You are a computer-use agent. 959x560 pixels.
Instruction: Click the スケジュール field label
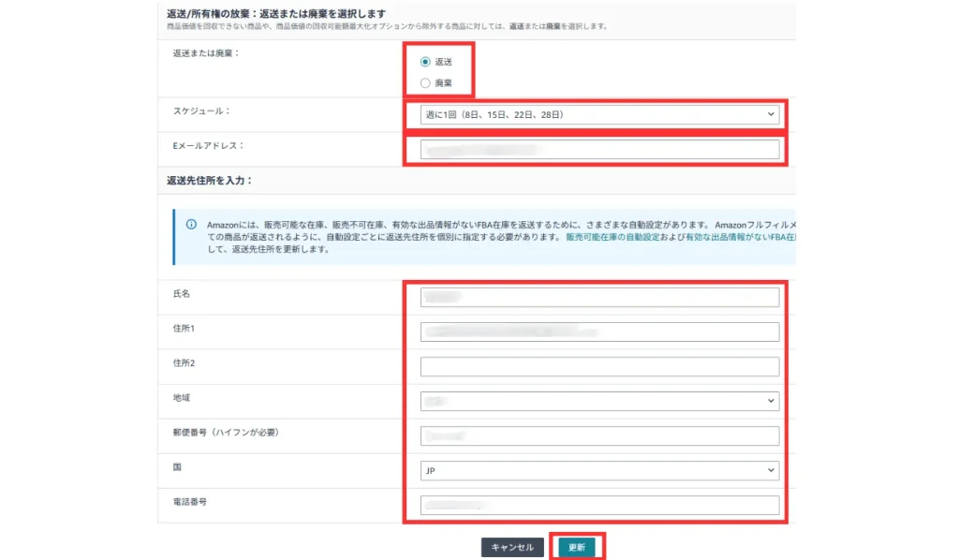[200, 111]
